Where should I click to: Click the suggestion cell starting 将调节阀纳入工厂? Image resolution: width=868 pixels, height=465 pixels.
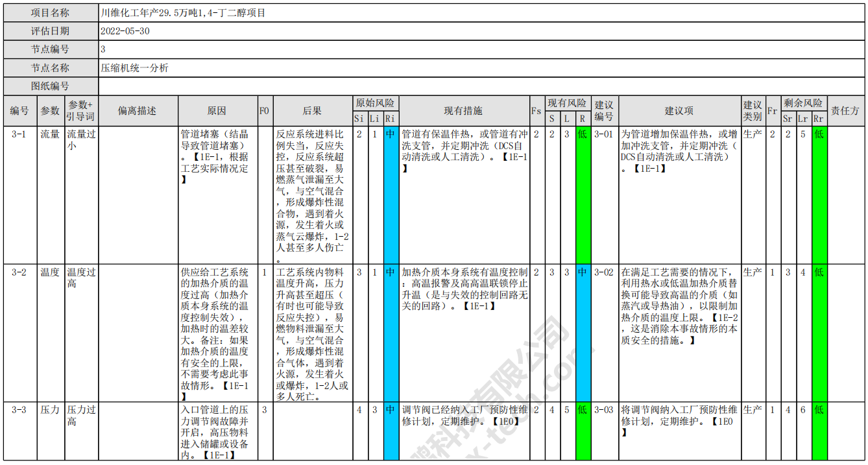(679, 431)
